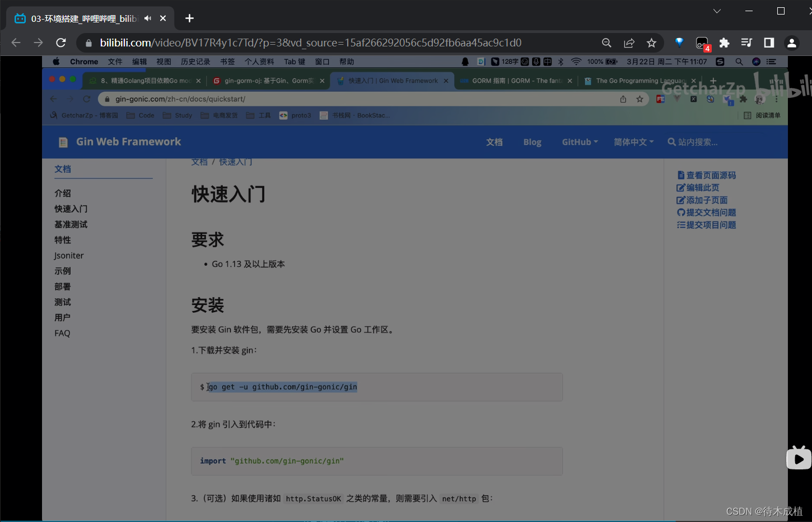Open the 电商发货 bookmarks folder
Image resolution: width=812 pixels, height=522 pixels.
pyautogui.click(x=219, y=115)
